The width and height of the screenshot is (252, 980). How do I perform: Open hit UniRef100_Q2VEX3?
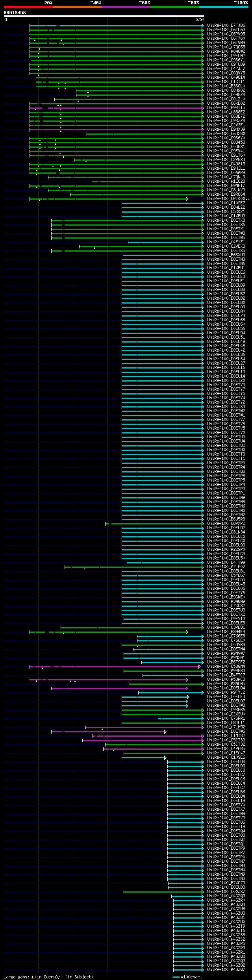[x=226, y=246]
